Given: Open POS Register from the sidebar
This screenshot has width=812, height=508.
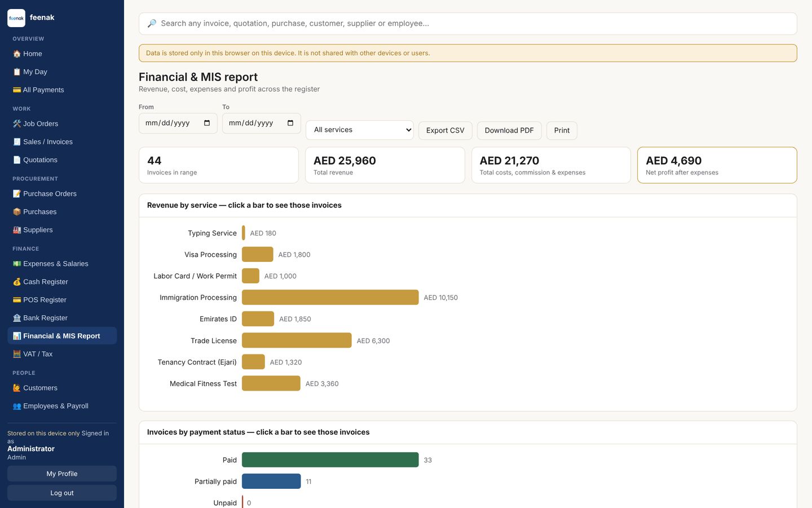Looking at the screenshot, I should (x=62, y=300).
